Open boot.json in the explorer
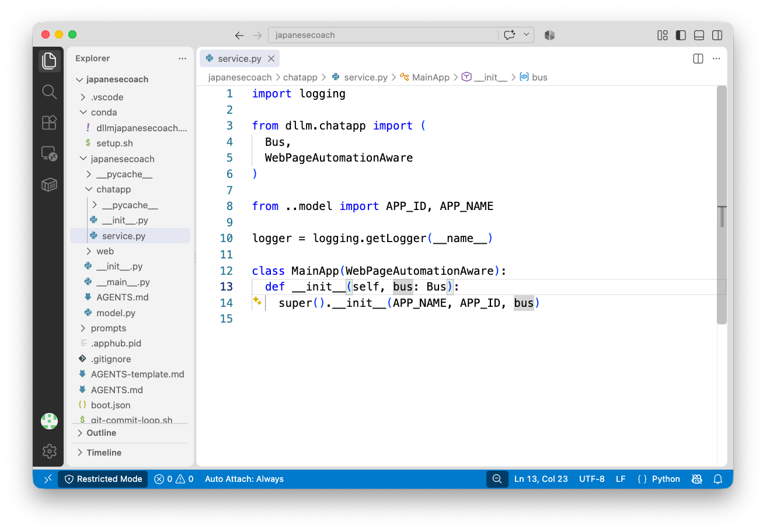The height and width of the screenshot is (532, 766). (110, 405)
